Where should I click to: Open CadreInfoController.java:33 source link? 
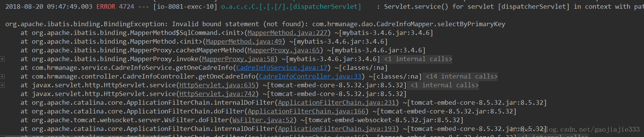pyautogui.click(x=310, y=77)
